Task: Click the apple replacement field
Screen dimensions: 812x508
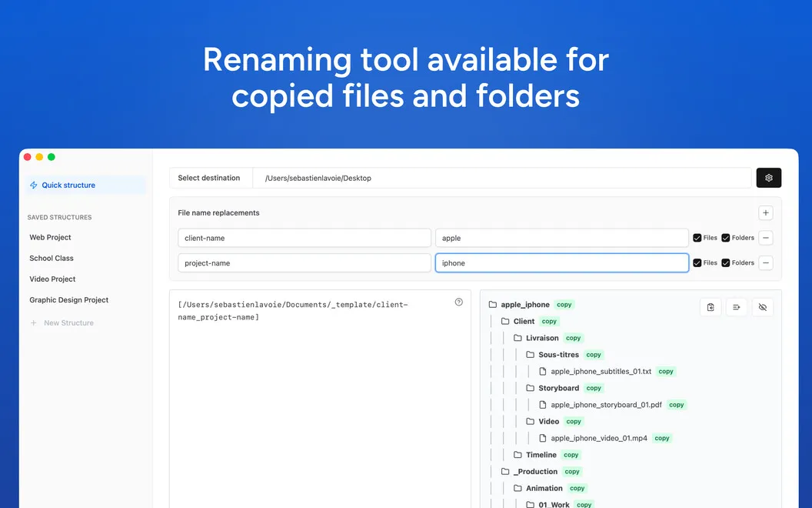Action: (x=562, y=238)
